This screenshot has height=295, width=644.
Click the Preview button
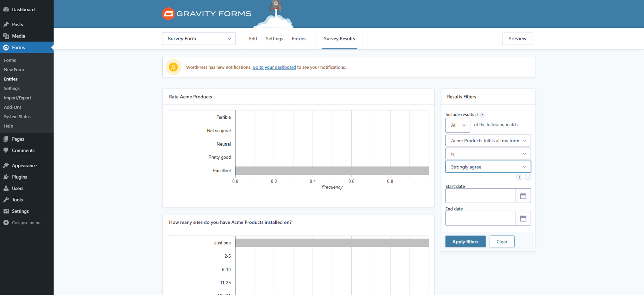click(x=517, y=39)
